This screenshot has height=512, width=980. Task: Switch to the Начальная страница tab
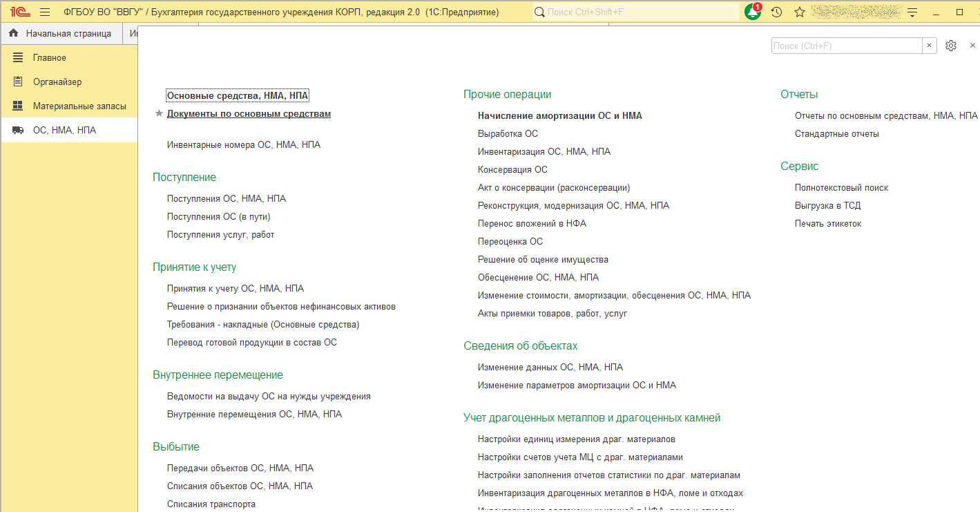tap(60, 33)
